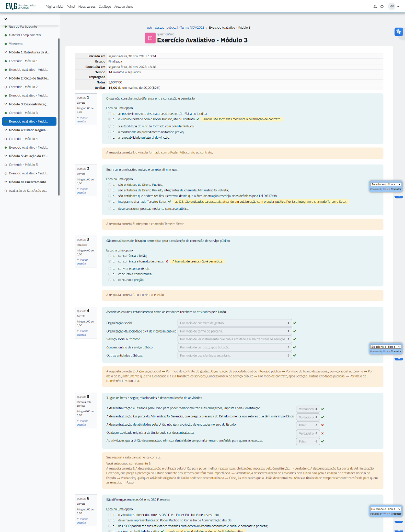Image resolution: width=405 pixels, height=532 pixels.
Task: Open the messages chat bubble icon
Action: (x=382, y=7)
